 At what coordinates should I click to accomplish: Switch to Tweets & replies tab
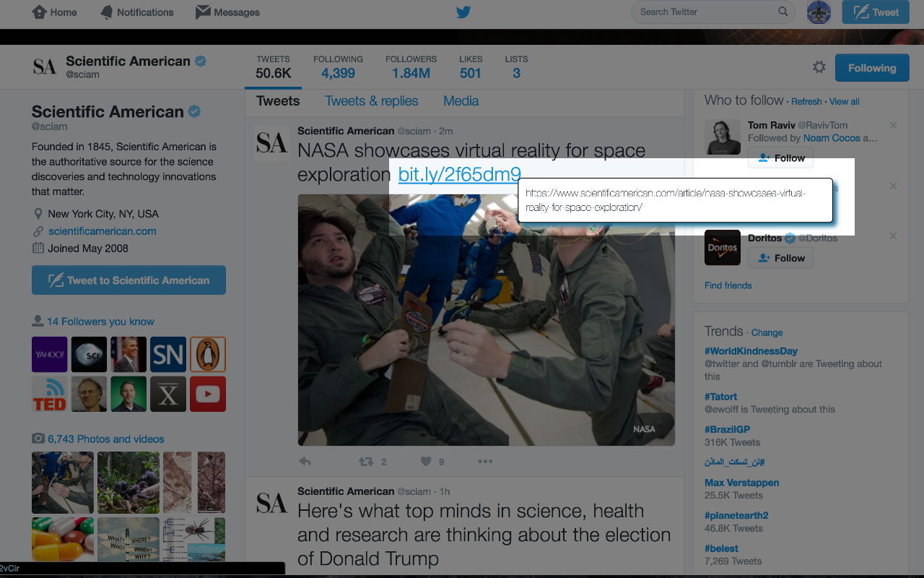pyautogui.click(x=372, y=101)
